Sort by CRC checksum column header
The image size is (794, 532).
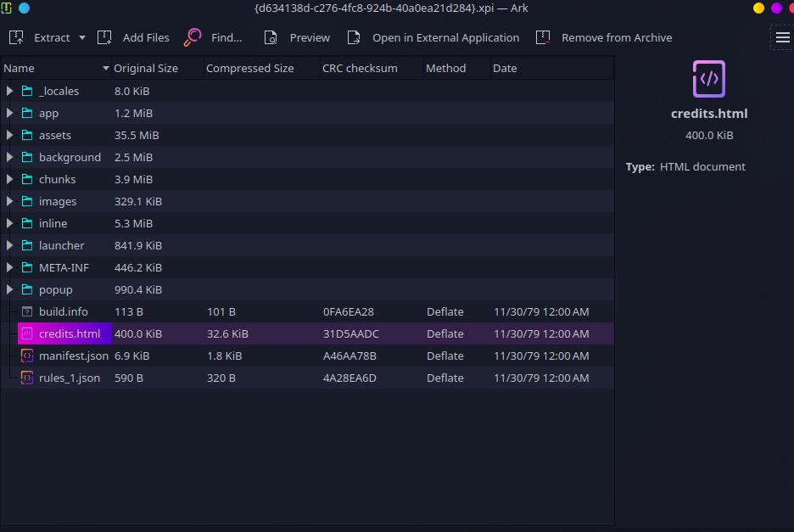360,68
